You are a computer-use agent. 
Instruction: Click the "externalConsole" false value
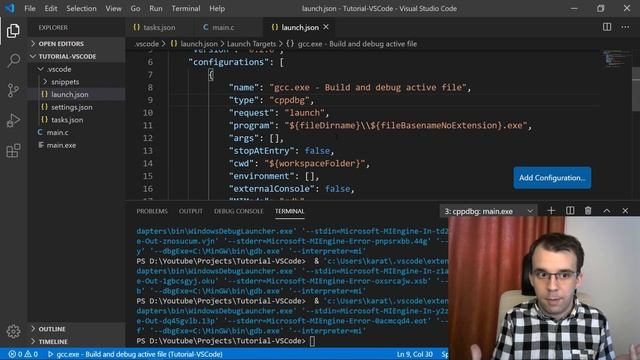pos(338,189)
